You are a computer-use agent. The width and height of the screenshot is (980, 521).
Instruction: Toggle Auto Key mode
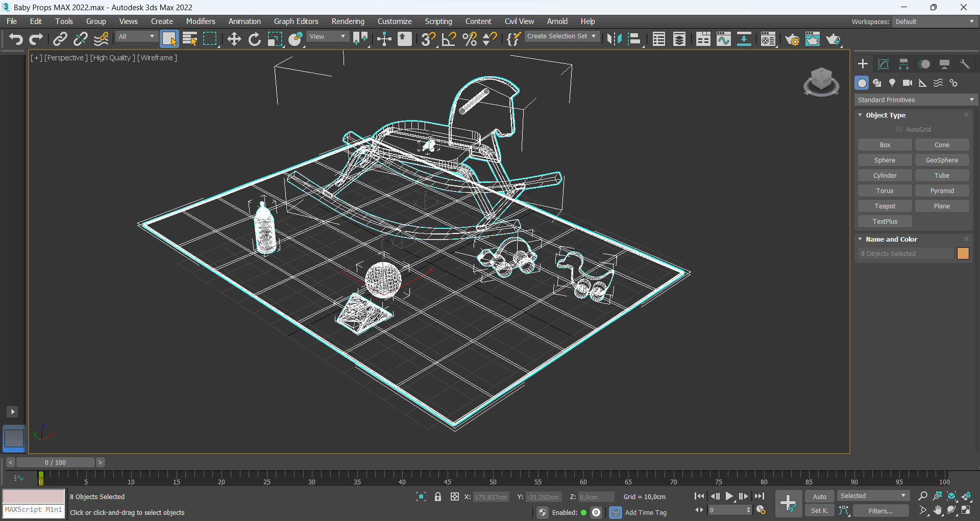[x=820, y=496]
